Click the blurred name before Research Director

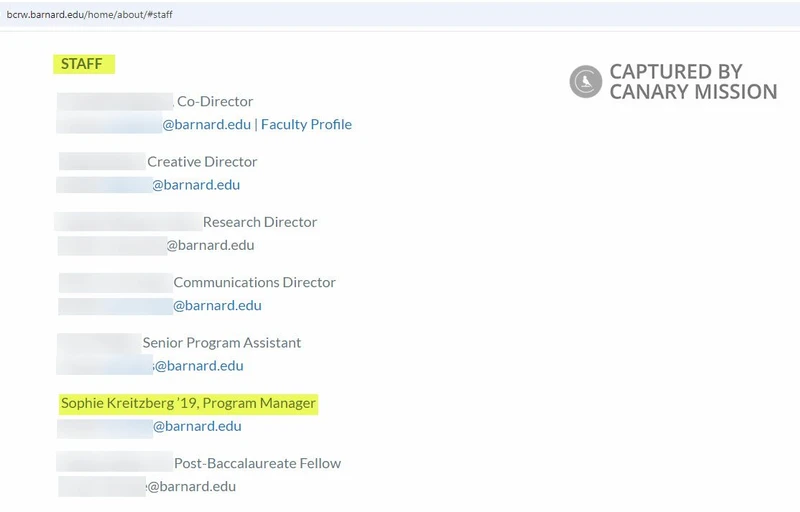(x=128, y=222)
